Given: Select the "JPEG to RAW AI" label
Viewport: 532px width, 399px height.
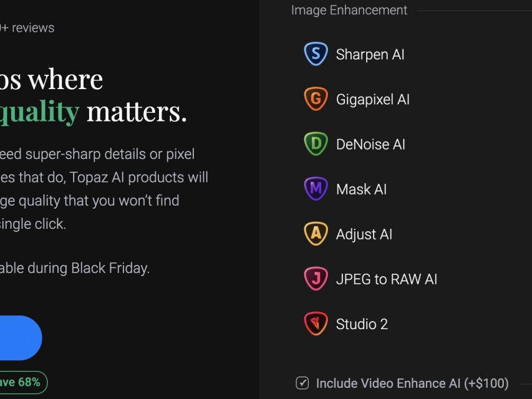Looking at the screenshot, I should (386, 279).
